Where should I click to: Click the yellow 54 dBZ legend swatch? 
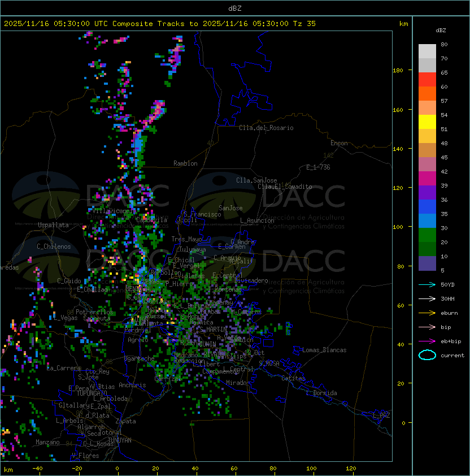pos(427,122)
